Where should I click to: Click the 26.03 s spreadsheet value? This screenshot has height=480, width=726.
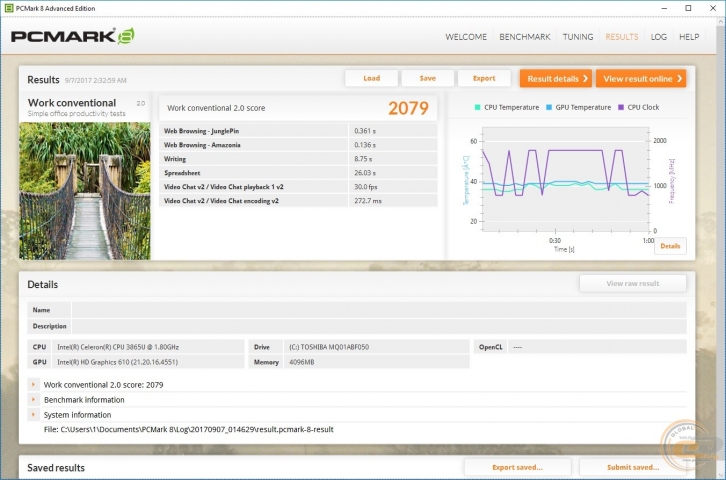tap(365, 173)
